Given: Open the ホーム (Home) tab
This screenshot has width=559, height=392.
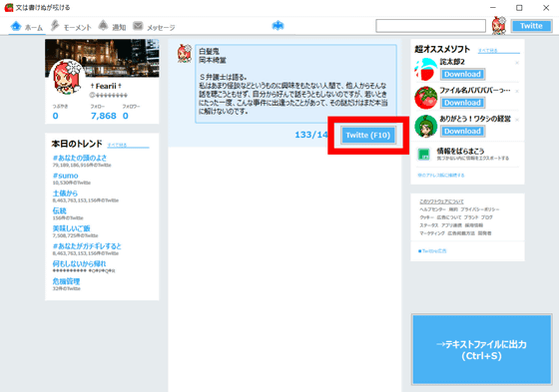Looking at the screenshot, I should 27,27.
